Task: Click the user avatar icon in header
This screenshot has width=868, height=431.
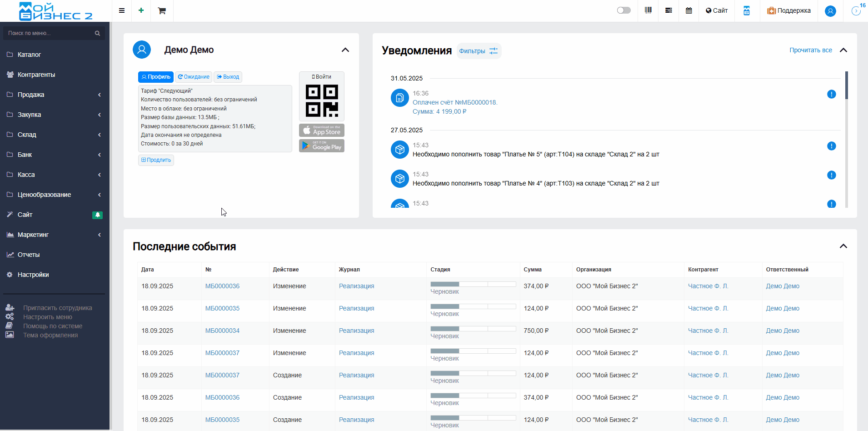Action: pyautogui.click(x=830, y=11)
